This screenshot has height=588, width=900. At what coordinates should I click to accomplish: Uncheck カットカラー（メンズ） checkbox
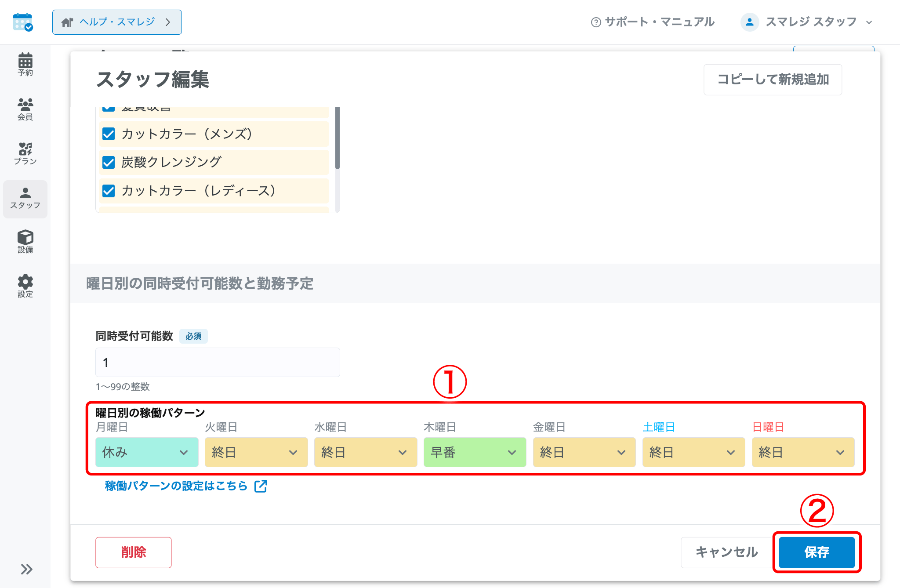point(109,134)
